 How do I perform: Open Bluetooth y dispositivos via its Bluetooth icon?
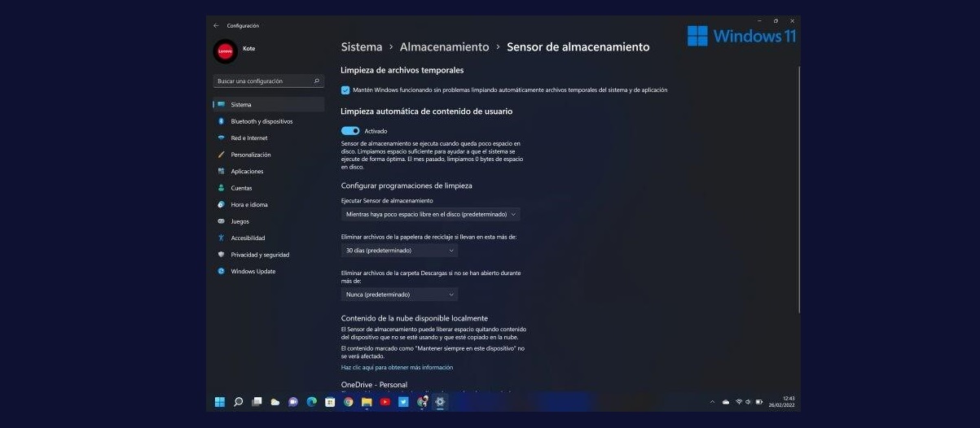coord(221,121)
